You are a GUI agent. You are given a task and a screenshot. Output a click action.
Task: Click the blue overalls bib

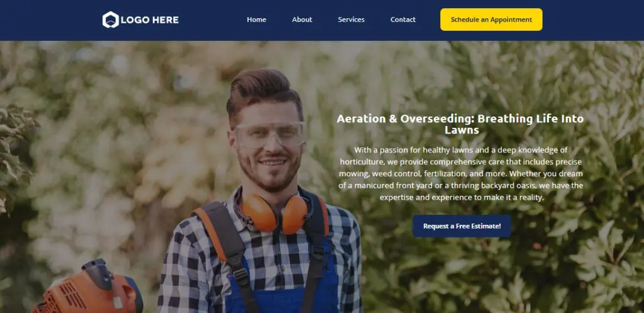tap(284, 288)
